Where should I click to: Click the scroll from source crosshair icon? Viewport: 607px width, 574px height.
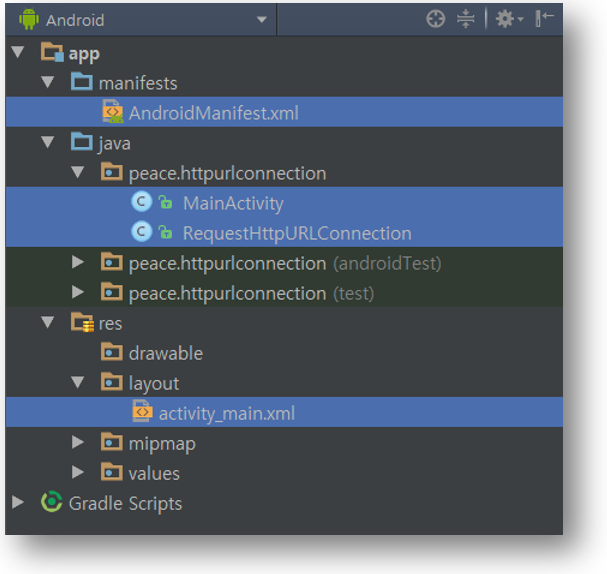click(436, 19)
